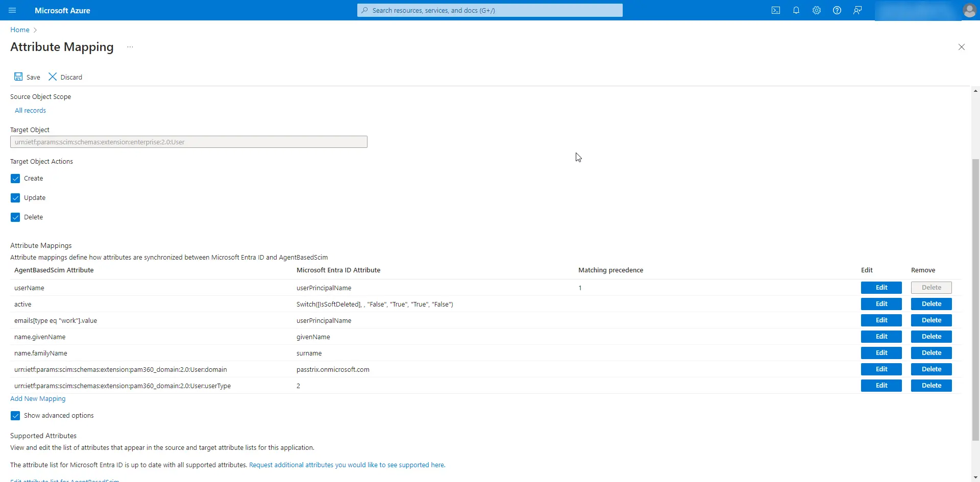Delete the emails work value mapping
This screenshot has width=980, height=482.
pyautogui.click(x=932, y=320)
